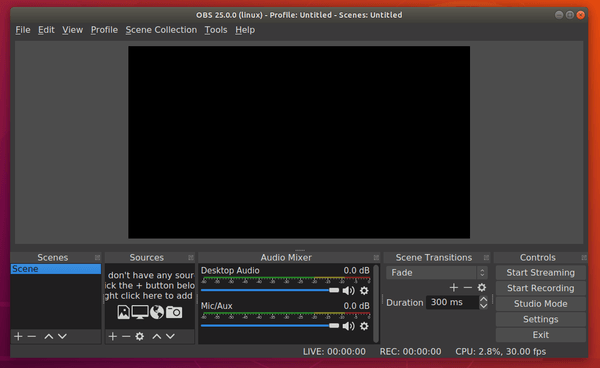Open the Fade transition dropdown
This screenshot has height=368, width=600.
coord(437,273)
